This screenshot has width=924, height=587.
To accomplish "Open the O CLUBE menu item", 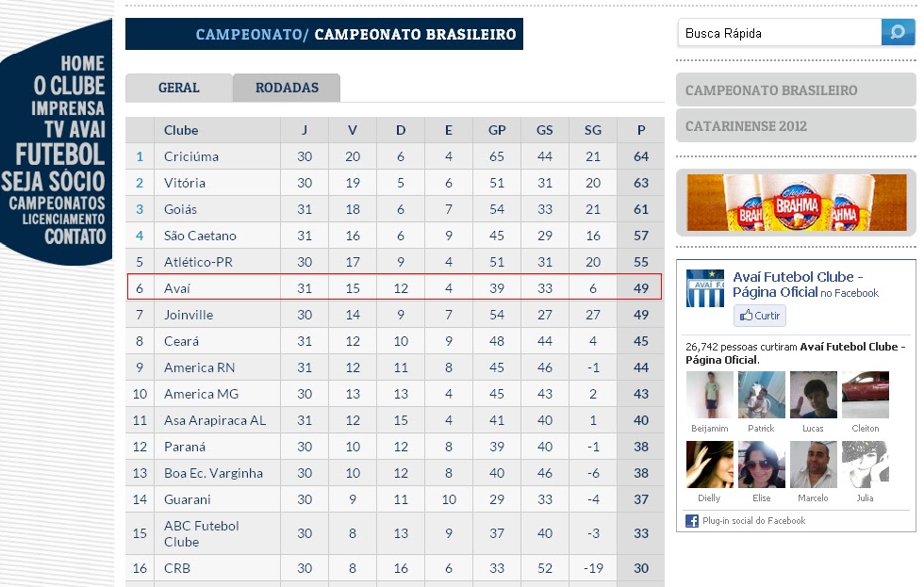I will pos(69,86).
